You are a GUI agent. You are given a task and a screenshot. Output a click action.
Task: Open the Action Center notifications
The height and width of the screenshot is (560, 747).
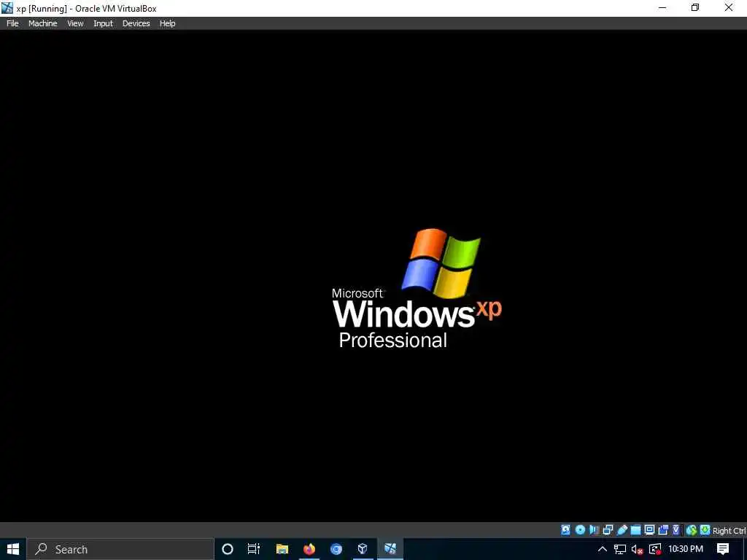click(x=723, y=549)
